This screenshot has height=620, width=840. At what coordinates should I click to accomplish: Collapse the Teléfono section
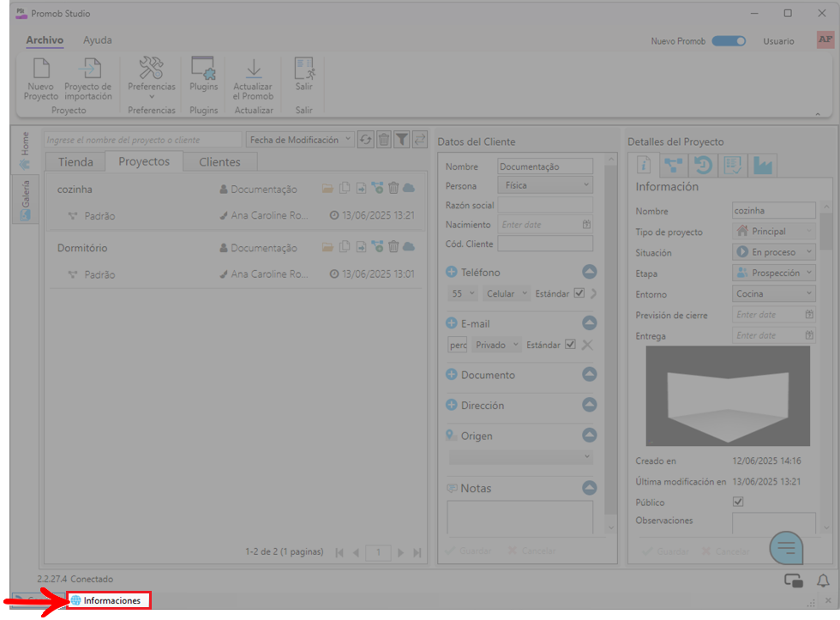click(590, 272)
